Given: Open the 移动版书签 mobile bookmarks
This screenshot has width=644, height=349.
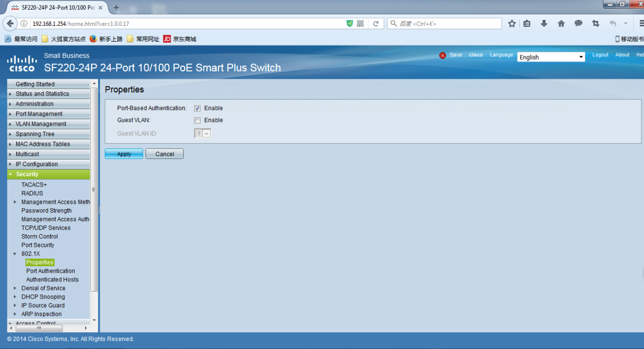Looking at the screenshot, I should point(629,39).
